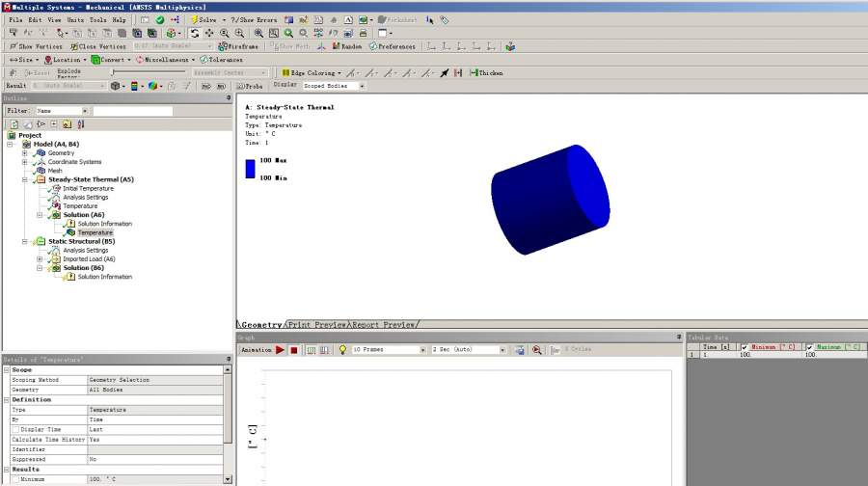Click the blue color legend swatch
This screenshot has width=868, height=486.
(x=250, y=169)
